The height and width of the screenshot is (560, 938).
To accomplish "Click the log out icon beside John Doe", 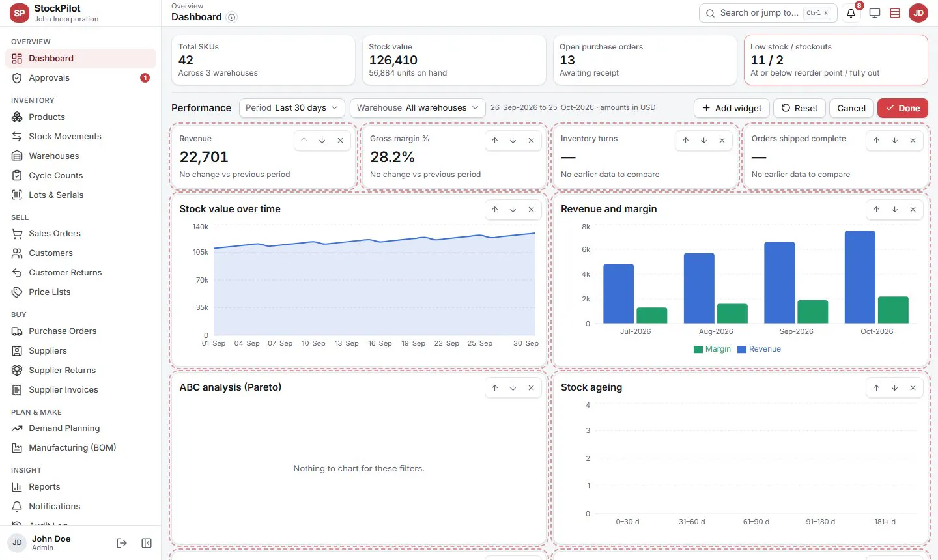I will tap(122, 543).
